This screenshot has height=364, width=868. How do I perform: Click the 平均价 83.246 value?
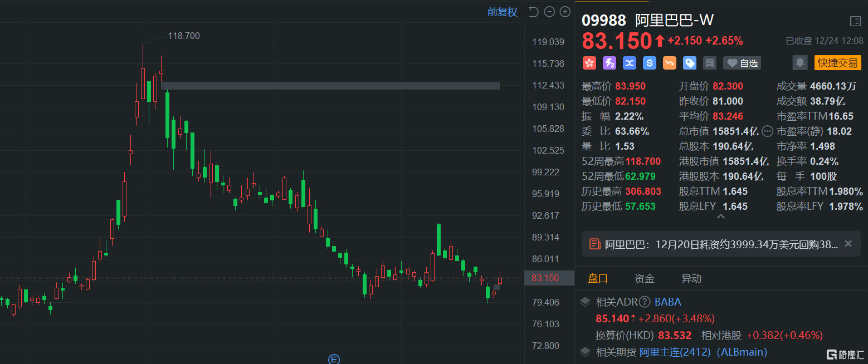727,116
